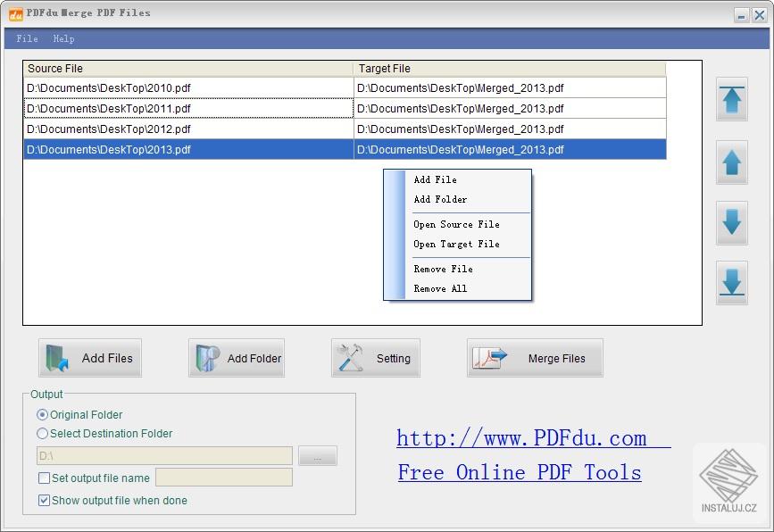Untick Show output file when done
The image size is (774, 532).
coord(45,501)
